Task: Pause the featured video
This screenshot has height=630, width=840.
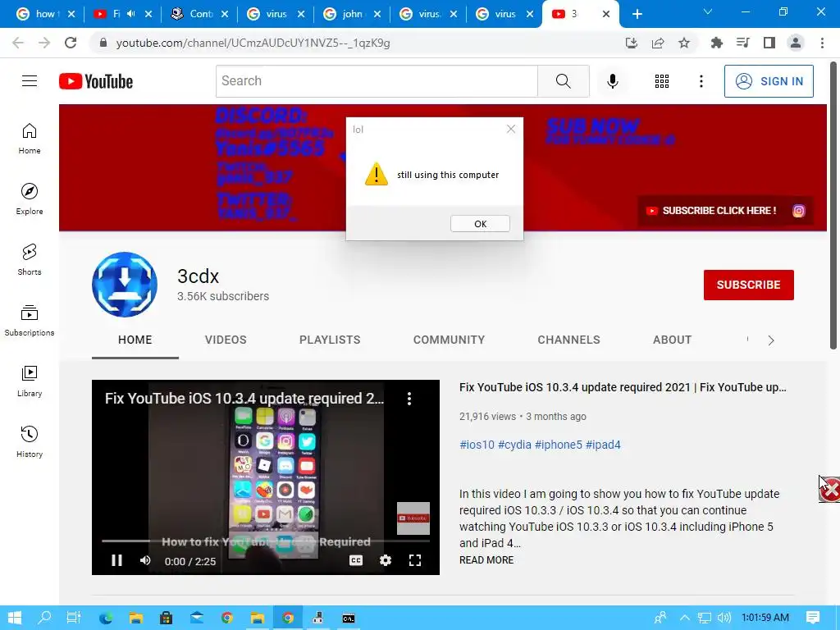Action: pos(116,560)
